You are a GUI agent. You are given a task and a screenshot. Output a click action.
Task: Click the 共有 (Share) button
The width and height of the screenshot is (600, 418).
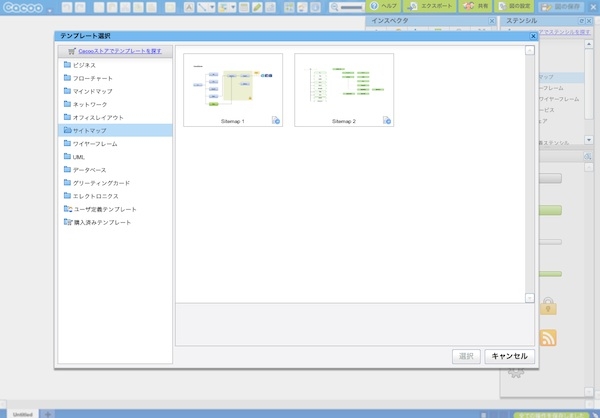click(475, 7)
